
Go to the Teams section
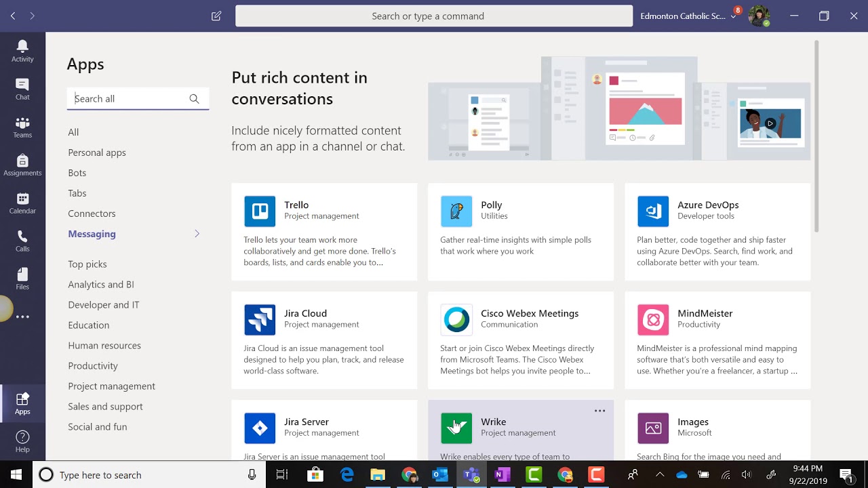pos(22,127)
